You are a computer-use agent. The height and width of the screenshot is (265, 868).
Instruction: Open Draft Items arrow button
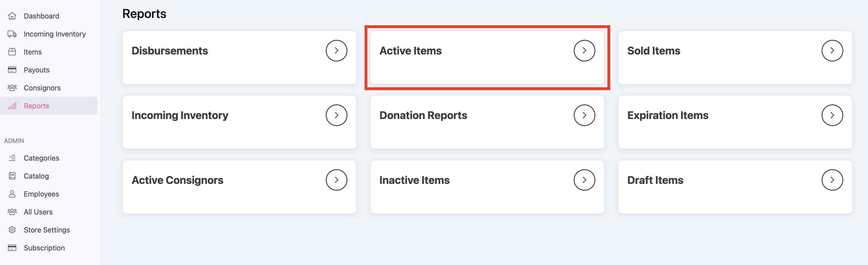pyautogui.click(x=832, y=180)
